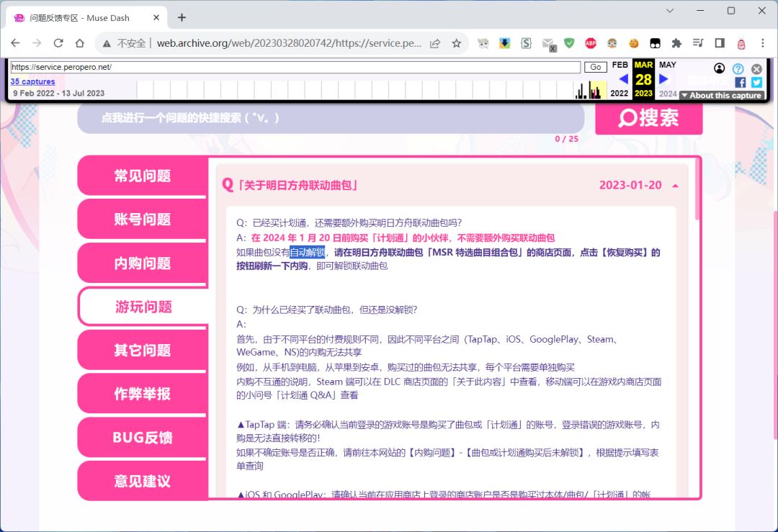Open a new browser tab
Viewport: 778px width, 532px height.
182,17
